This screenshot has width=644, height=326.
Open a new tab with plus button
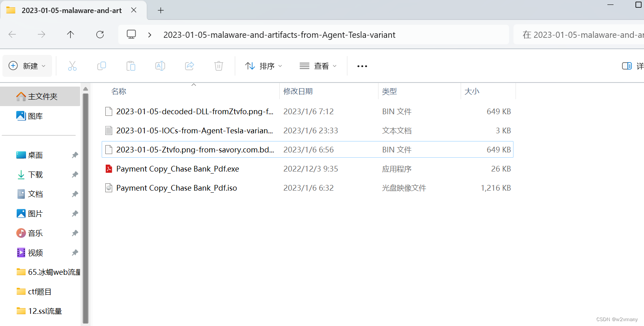click(161, 10)
